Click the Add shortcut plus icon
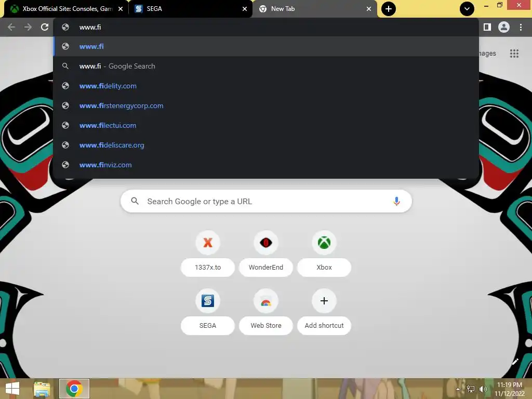Image resolution: width=532 pixels, height=399 pixels. coord(324,301)
